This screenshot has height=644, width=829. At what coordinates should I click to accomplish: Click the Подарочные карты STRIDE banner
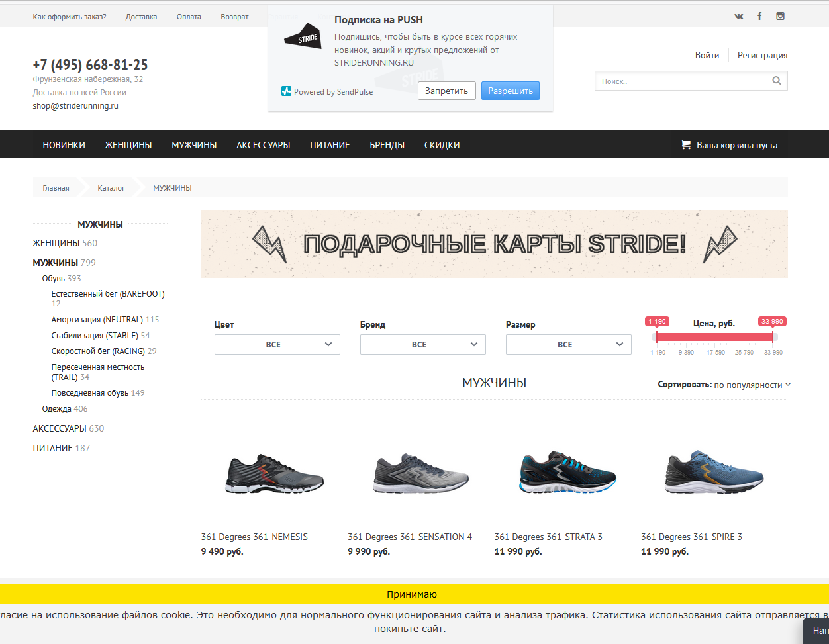coord(495,244)
